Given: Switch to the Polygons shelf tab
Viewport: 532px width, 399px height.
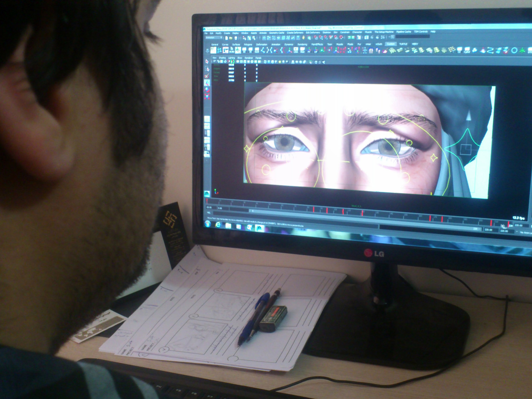Looking at the screenshot, I should pos(248,44).
